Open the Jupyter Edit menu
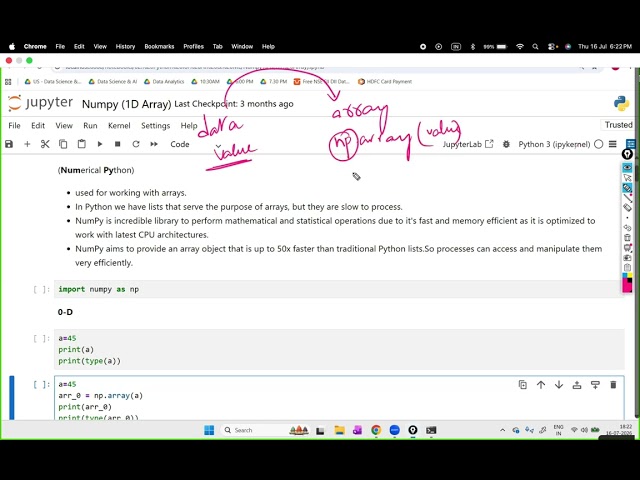 click(38, 125)
